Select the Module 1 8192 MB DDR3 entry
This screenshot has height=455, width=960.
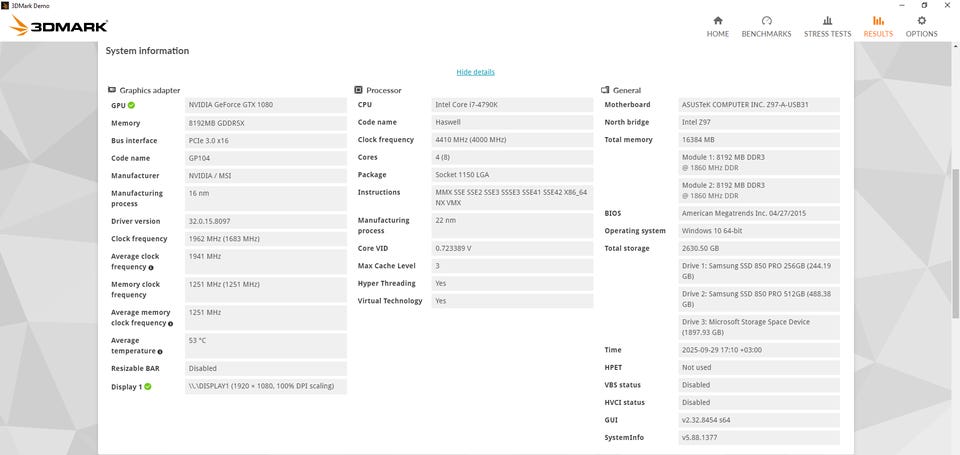pos(759,162)
